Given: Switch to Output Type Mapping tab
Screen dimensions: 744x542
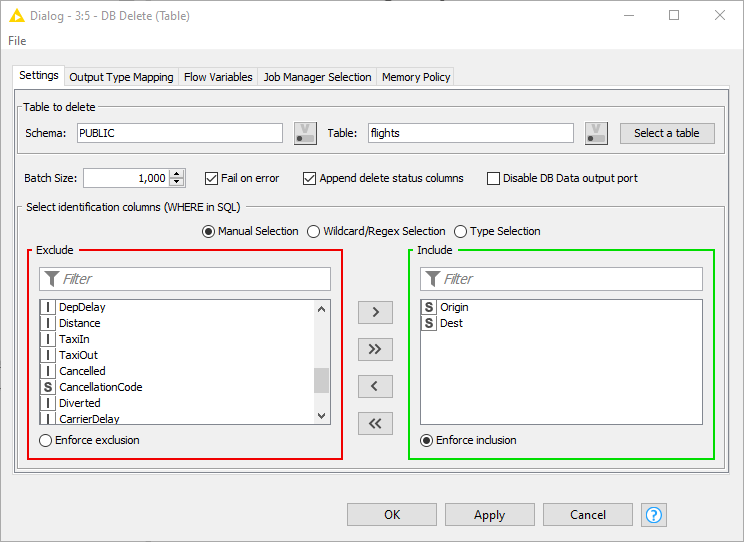Looking at the screenshot, I should tap(121, 77).
